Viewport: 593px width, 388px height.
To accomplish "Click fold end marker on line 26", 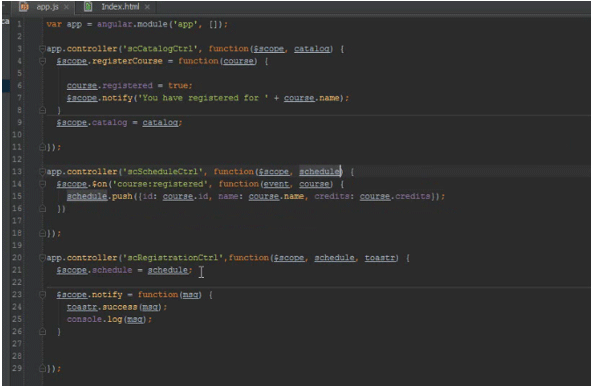I will coord(42,331).
